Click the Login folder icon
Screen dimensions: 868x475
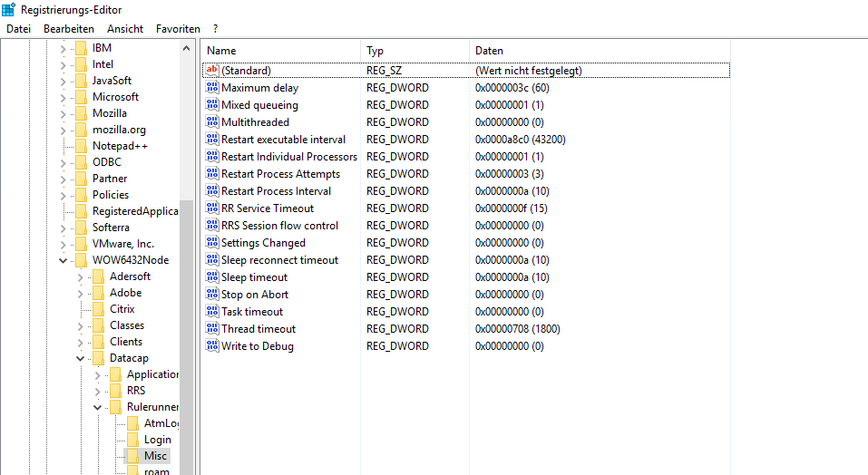tap(132, 440)
